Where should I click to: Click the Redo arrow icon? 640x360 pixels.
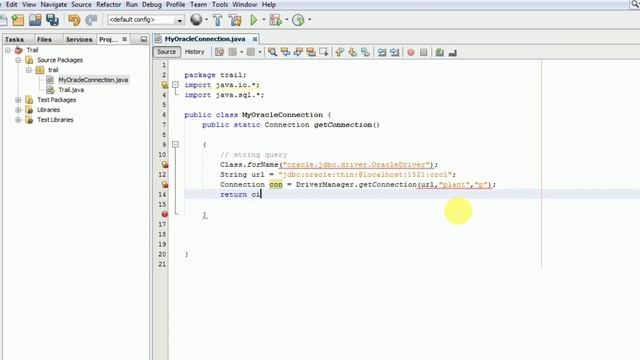(91, 20)
